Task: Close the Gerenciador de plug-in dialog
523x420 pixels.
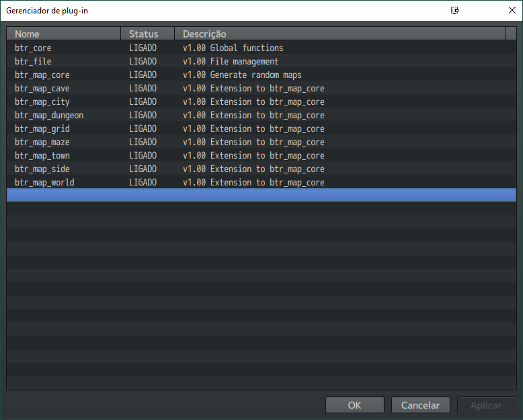Action: (512, 10)
